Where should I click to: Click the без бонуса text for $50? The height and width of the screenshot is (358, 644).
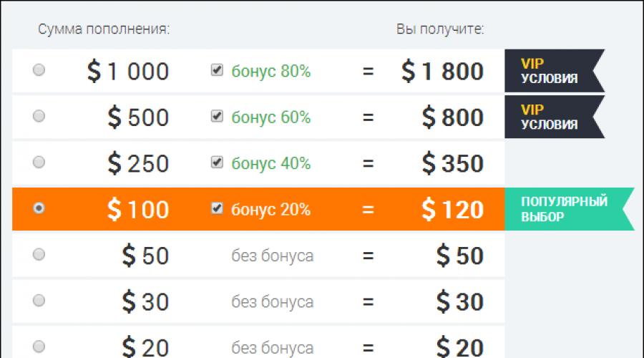272,256
